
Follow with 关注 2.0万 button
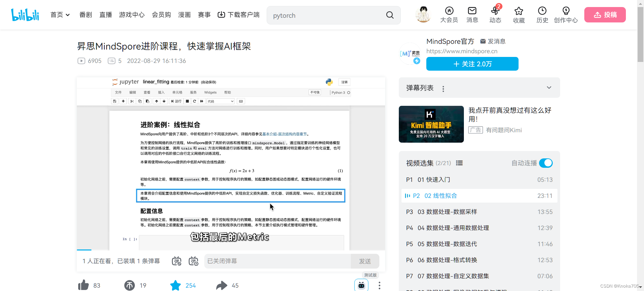tap(472, 64)
